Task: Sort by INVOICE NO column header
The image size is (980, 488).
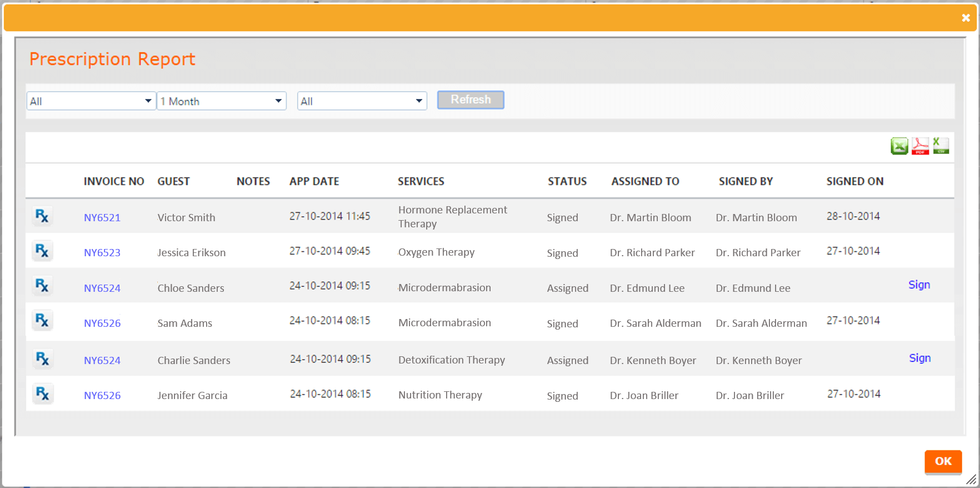Action: point(114,181)
